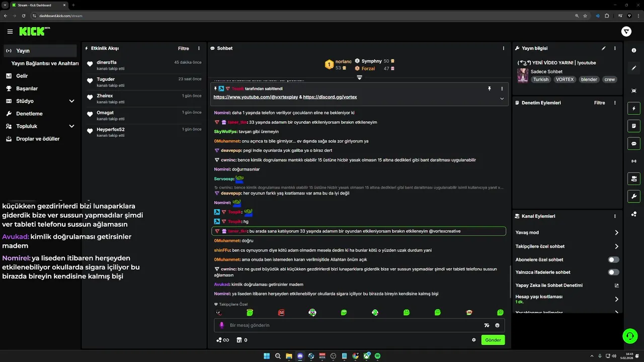This screenshot has width=644, height=362.
Task: Toggle the camera panel in the right toolbar
Action: pyautogui.click(x=634, y=178)
